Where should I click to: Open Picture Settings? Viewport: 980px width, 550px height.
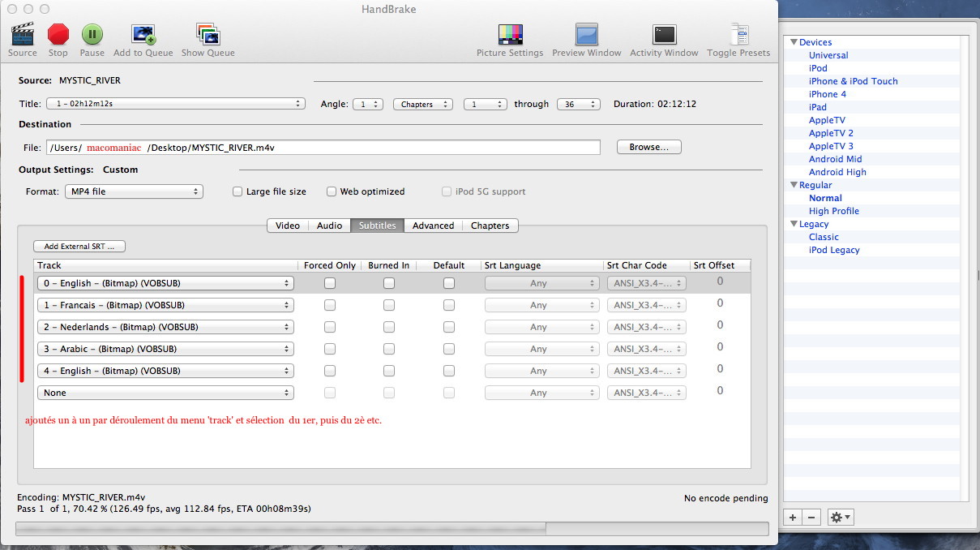pyautogui.click(x=510, y=40)
